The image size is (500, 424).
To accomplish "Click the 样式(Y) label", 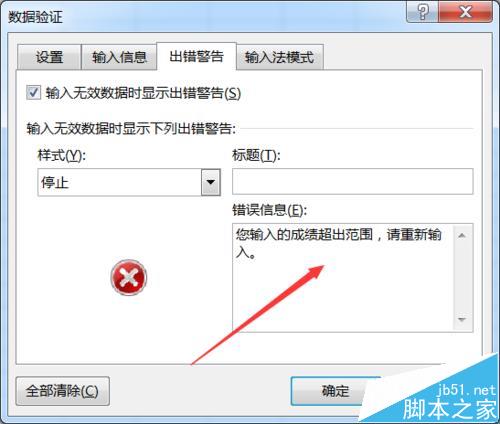I will click(x=62, y=155).
